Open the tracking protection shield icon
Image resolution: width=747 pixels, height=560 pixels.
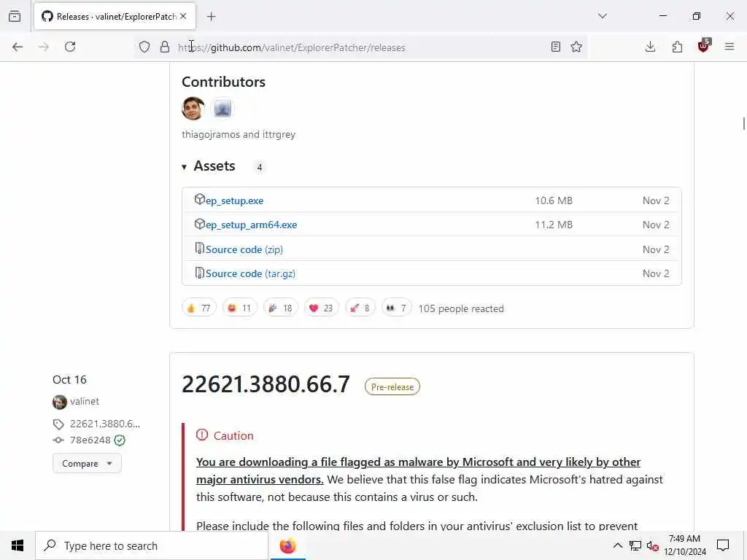point(144,47)
